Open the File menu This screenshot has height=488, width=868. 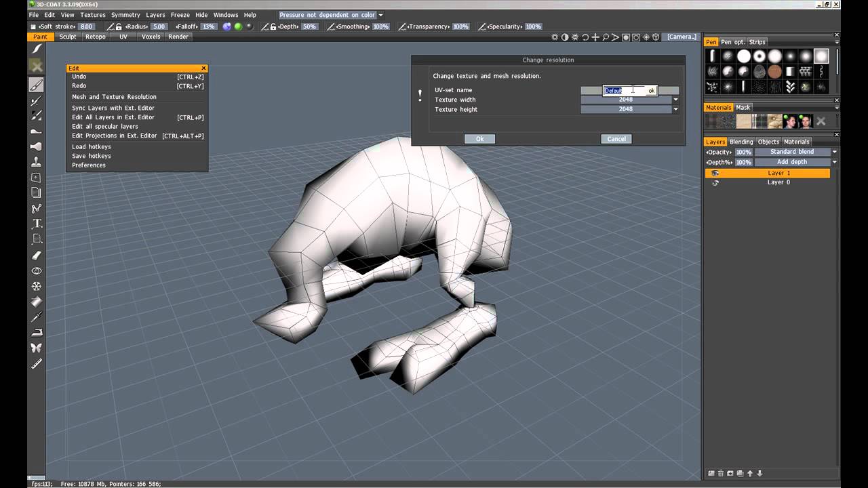(x=34, y=15)
